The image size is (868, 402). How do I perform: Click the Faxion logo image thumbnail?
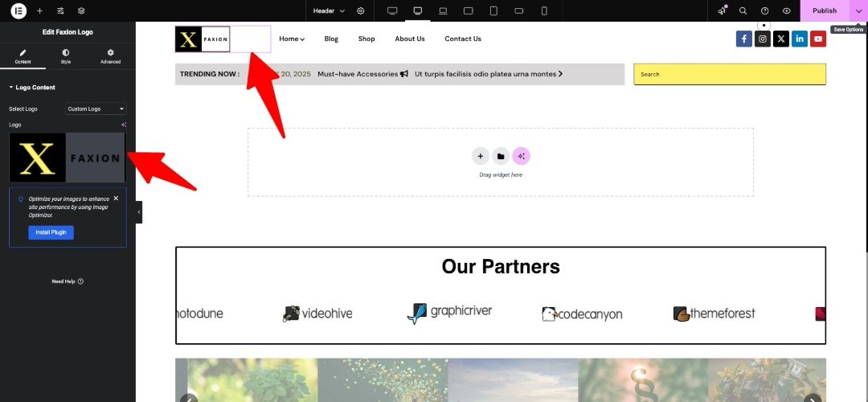click(x=68, y=158)
